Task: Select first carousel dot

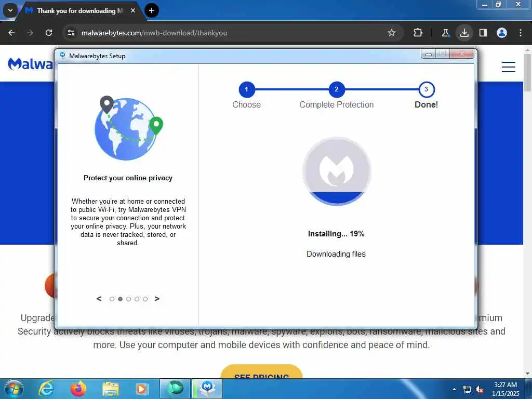Action: (x=112, y=299)
